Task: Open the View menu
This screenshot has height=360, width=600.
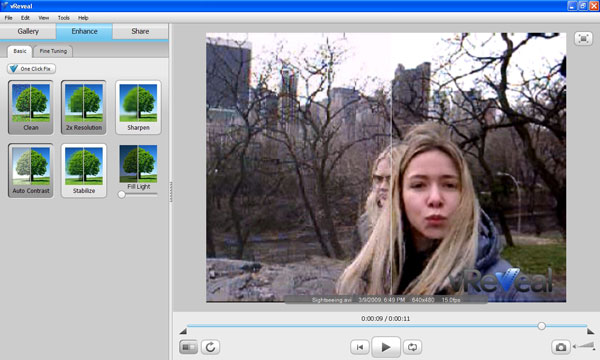Action: tap(44, 18)
